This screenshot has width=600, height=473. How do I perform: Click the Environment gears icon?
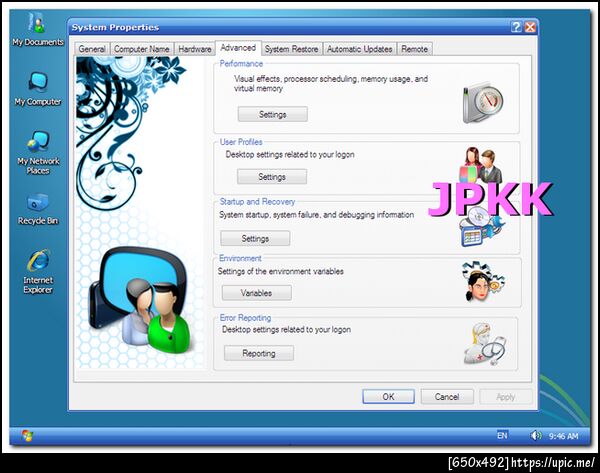(483, 281)
